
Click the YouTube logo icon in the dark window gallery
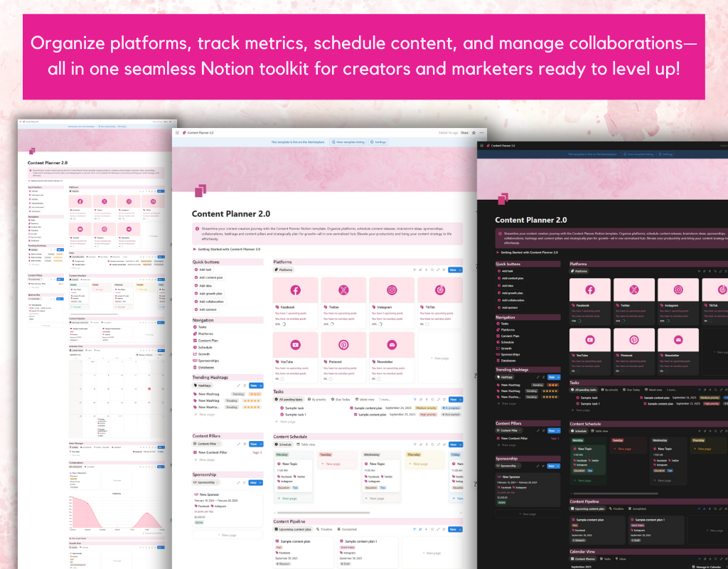(x=589, y=340)
